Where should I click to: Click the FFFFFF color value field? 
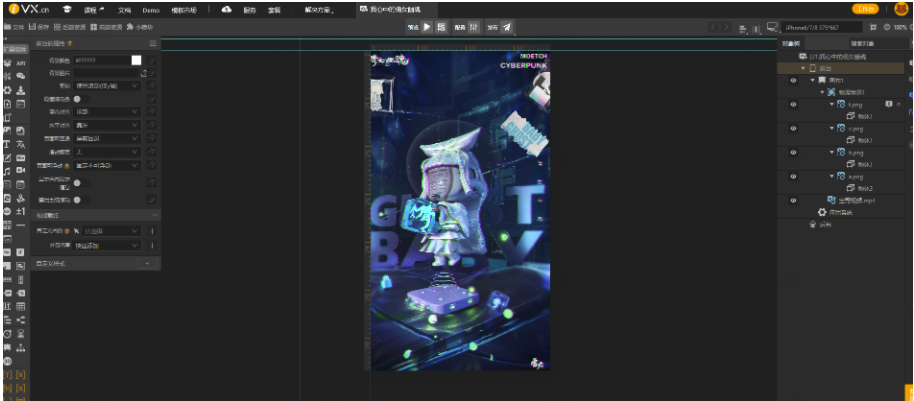[102, 60]
